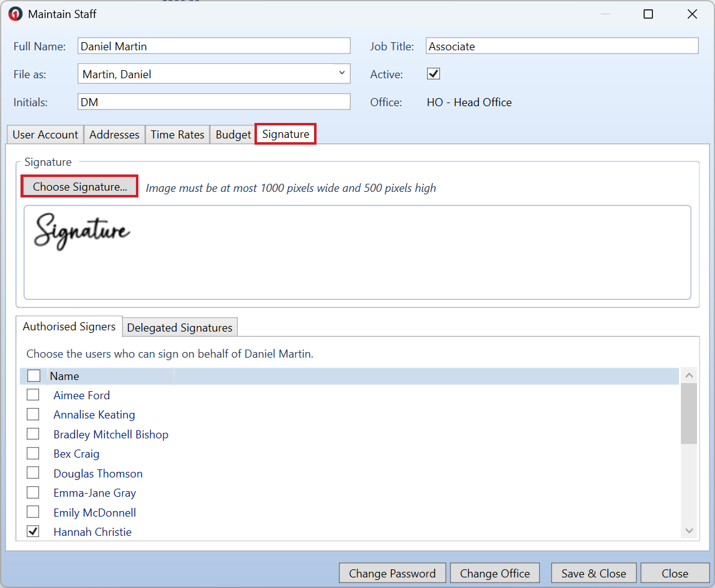Check the box for Emma-Jane Gray

point(33,492)
